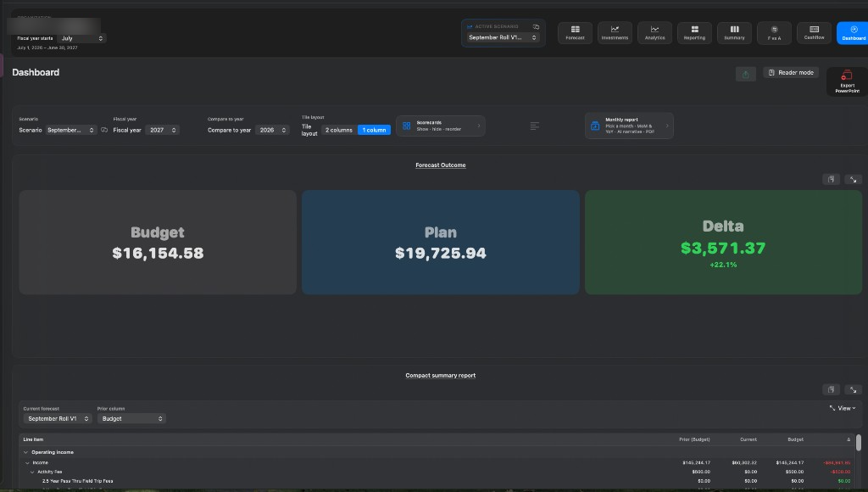Click the Prior (Budget) column header
Screen dimensions: 868x492
(x=694, y=439)
